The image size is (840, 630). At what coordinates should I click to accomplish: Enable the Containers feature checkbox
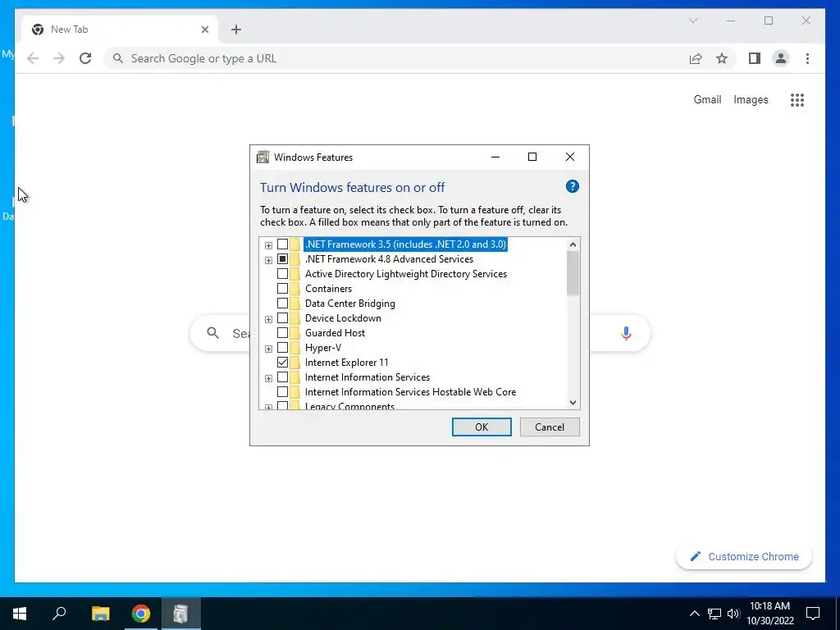[x=282, y=289]
